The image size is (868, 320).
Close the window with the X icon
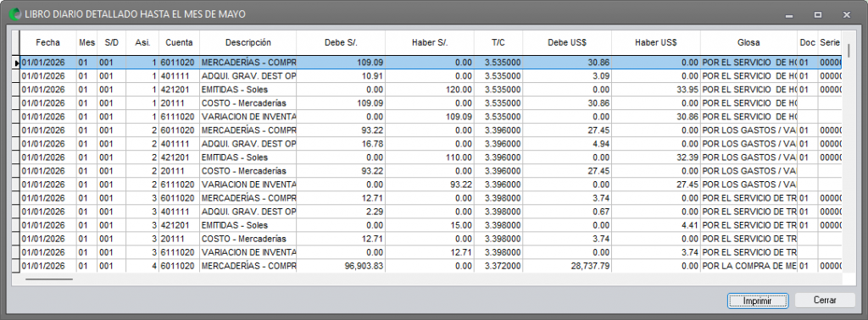pyautogui.click(x=847, y=15)
